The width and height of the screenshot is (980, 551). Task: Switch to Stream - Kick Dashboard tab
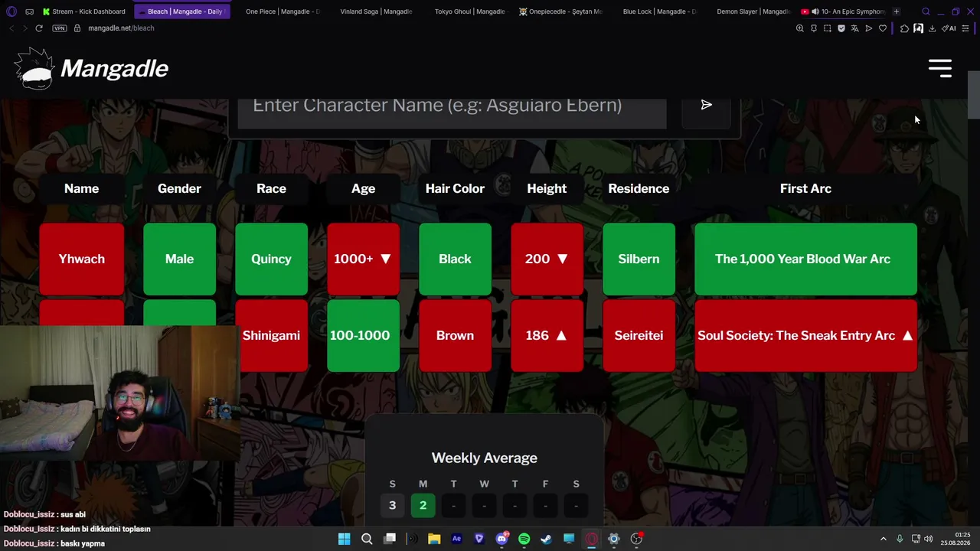click(85, 11)
